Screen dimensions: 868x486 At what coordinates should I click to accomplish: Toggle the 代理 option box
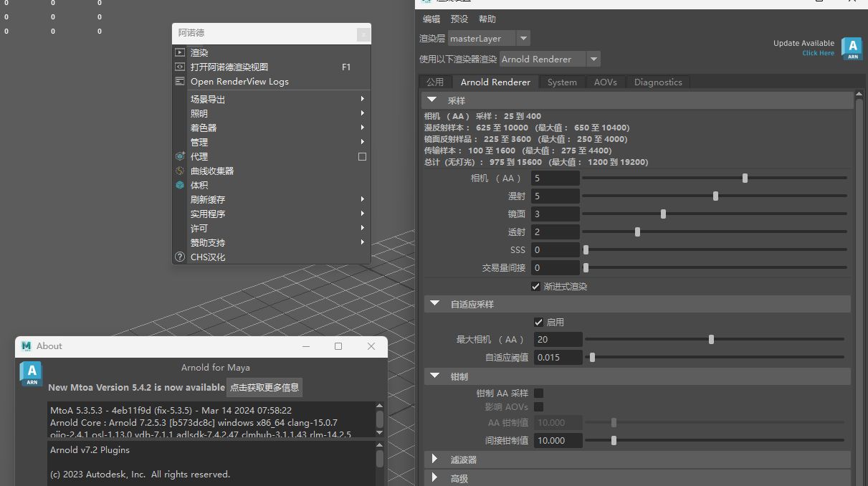[362, 156]
